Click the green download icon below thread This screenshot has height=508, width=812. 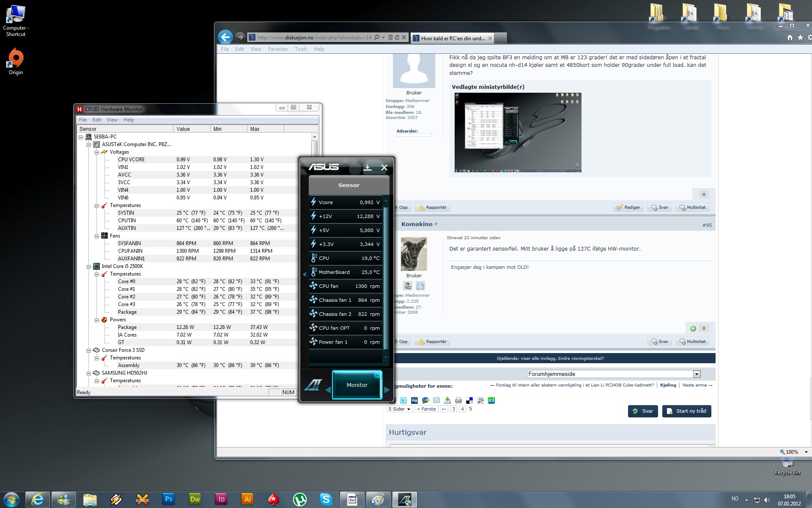point(447,400)
